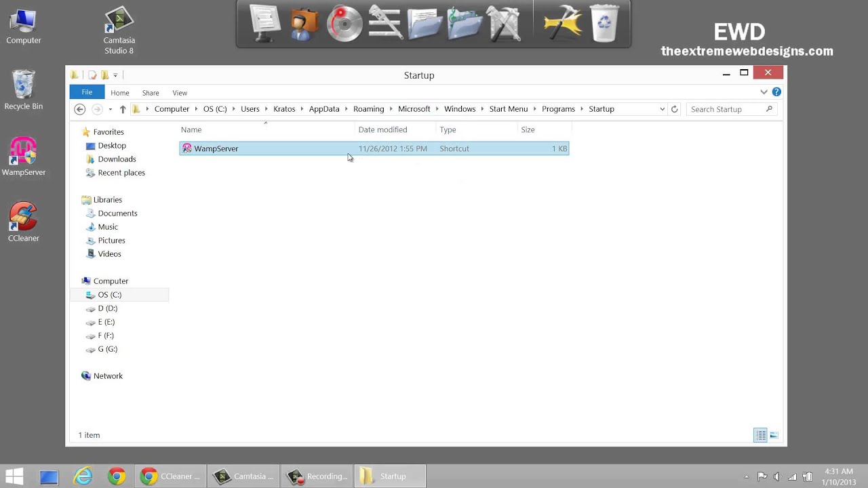This screenshot has height=488, width=868.
Task: Select drive D (D:) in navigation pane
Action: [107, 308]
